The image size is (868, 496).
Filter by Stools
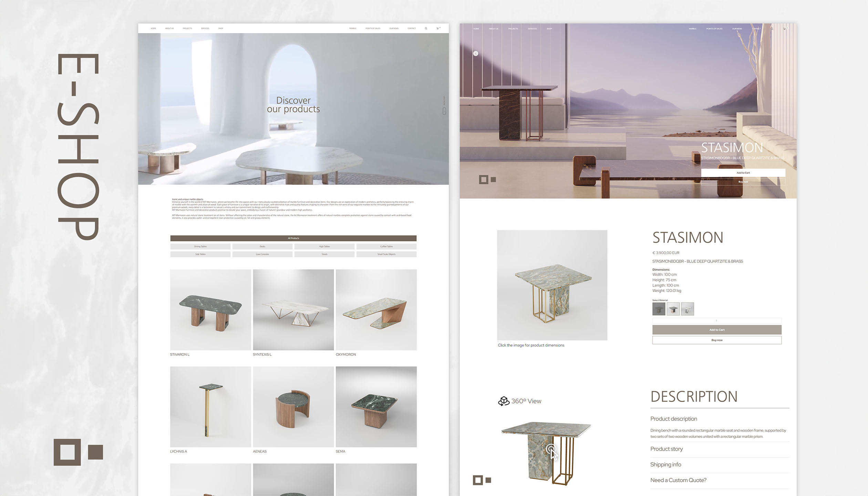(x=324, y=254)
